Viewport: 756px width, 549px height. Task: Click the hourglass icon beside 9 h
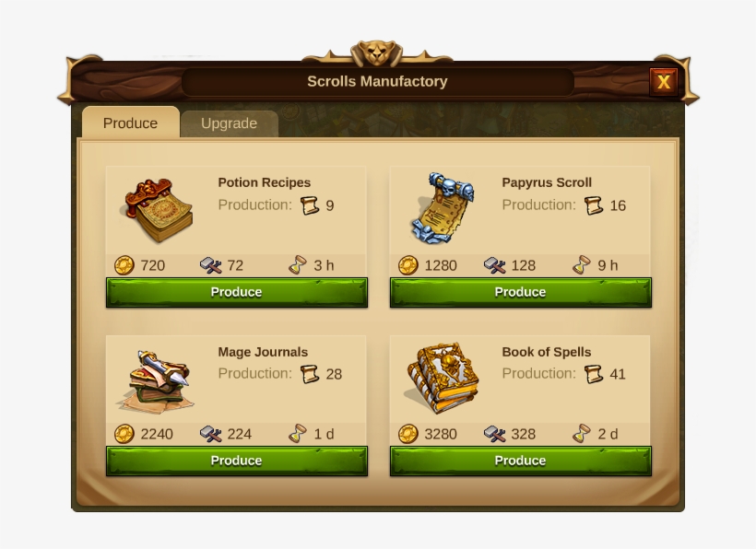(582, 265)
